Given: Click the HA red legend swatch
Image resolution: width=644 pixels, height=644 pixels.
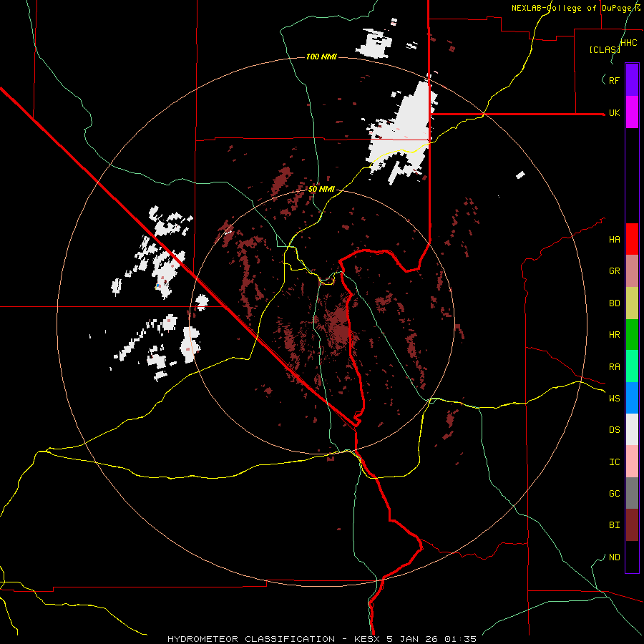Looking at the screenshot, I should coord(632,239).
